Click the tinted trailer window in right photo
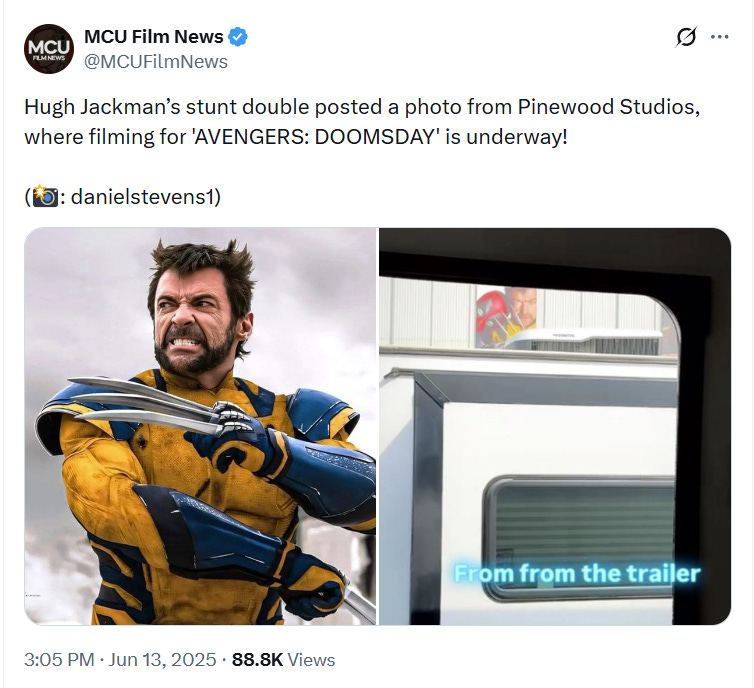Image resolution: width=754 pixels, height=688 pixels. [580, 538]
